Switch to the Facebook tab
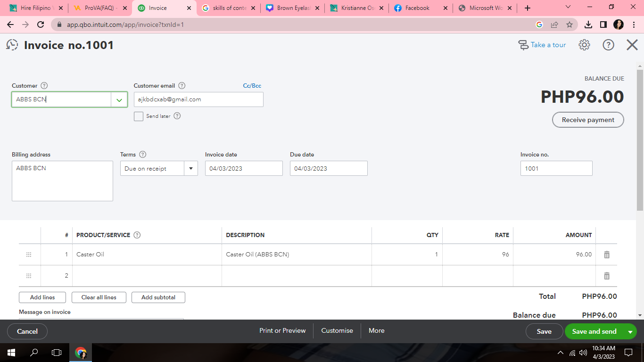Screen dimensions: 644x362 point(421,8)
